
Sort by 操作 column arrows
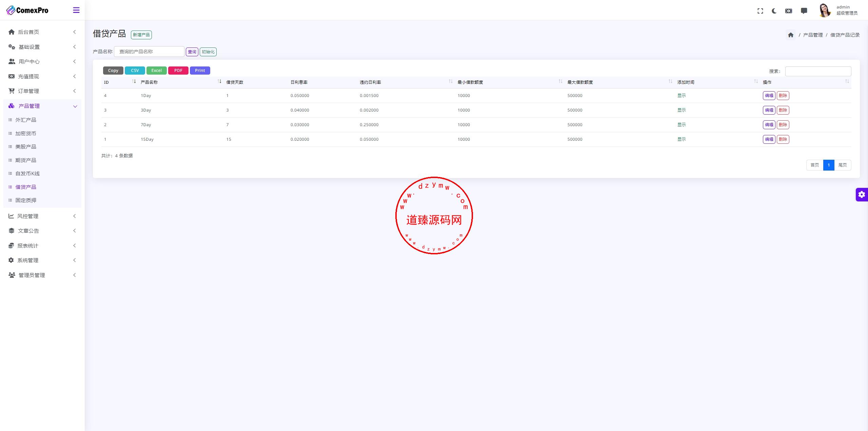pyautogui.click(x=847, y=81)
